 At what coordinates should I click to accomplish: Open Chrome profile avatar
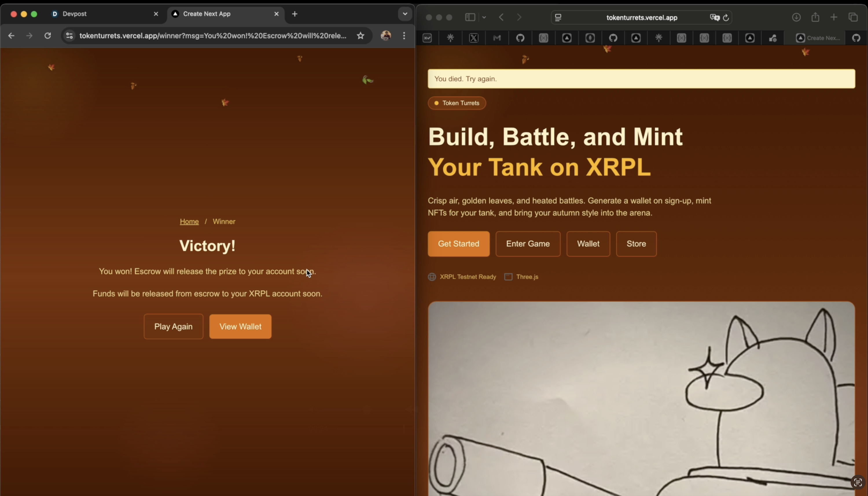pyautogui.click(x=386, y=35)
